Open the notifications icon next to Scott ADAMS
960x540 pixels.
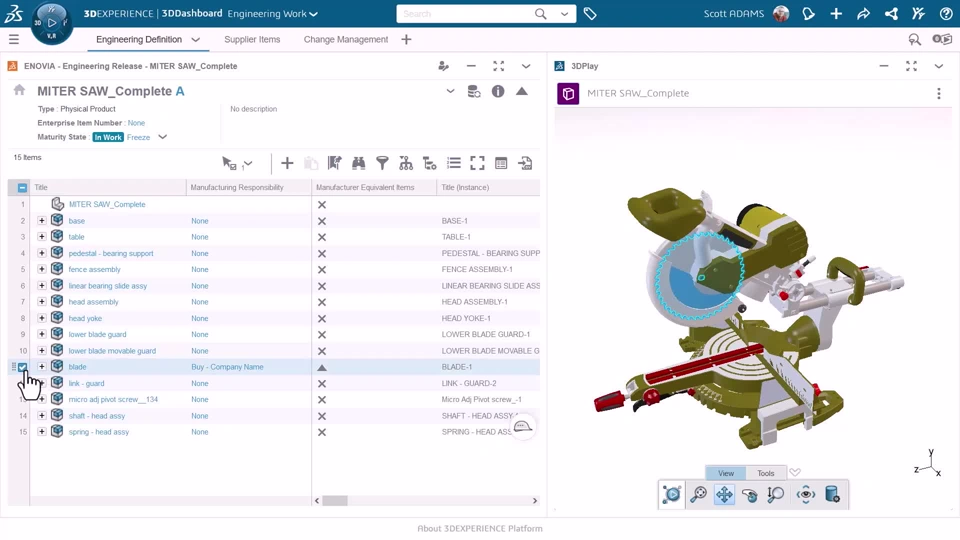[808, 13]
